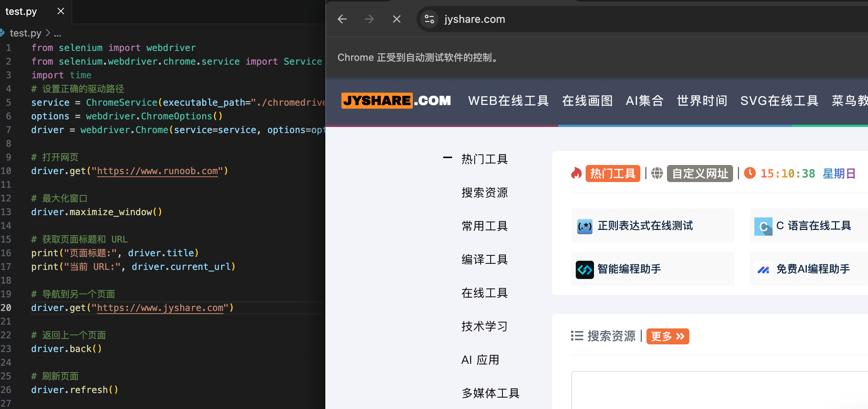Stop page loading with X button

tap(396, 19)
